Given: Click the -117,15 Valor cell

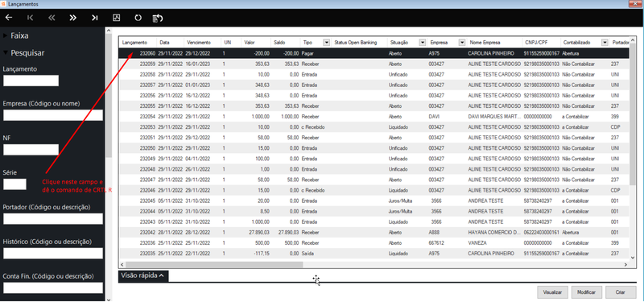Looking at the screenshot, I should click(262, 253).
